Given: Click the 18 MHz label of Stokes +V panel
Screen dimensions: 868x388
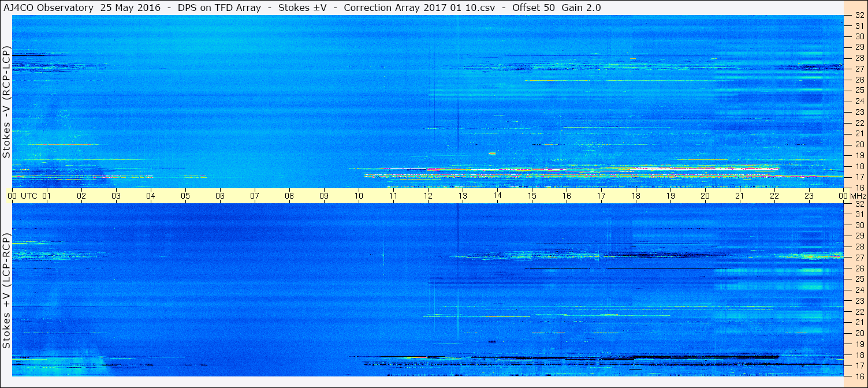Looking at the screenshot, I should 859,355.
